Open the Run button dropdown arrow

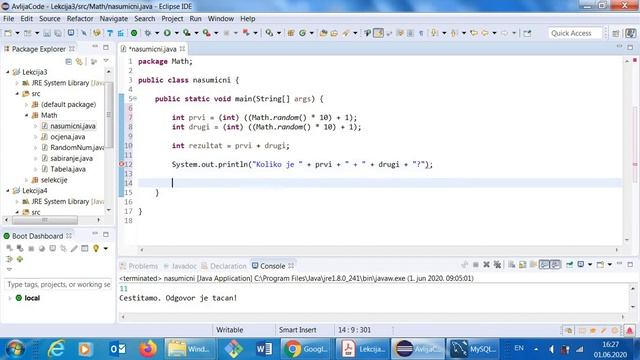177,33
